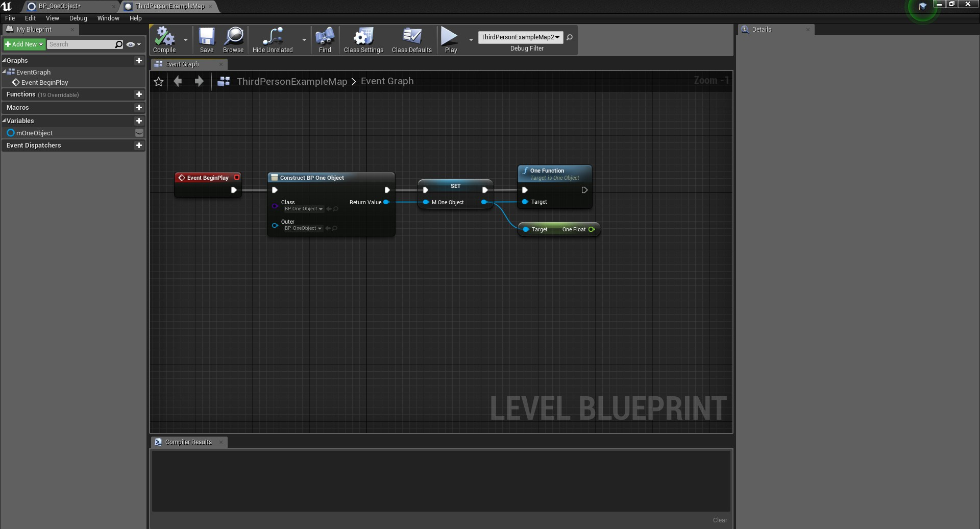The width and height of the screenshot is (980, 529).
Task: Close the Event Graph tab
Action: pos(221,64)
